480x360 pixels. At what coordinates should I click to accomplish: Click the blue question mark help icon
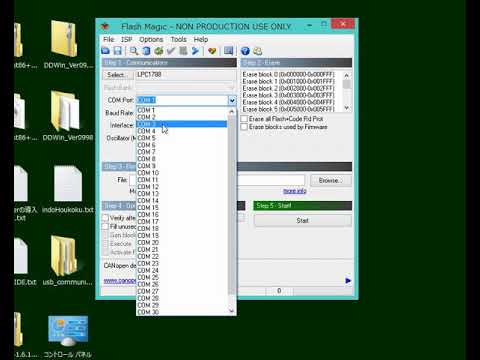245,51
